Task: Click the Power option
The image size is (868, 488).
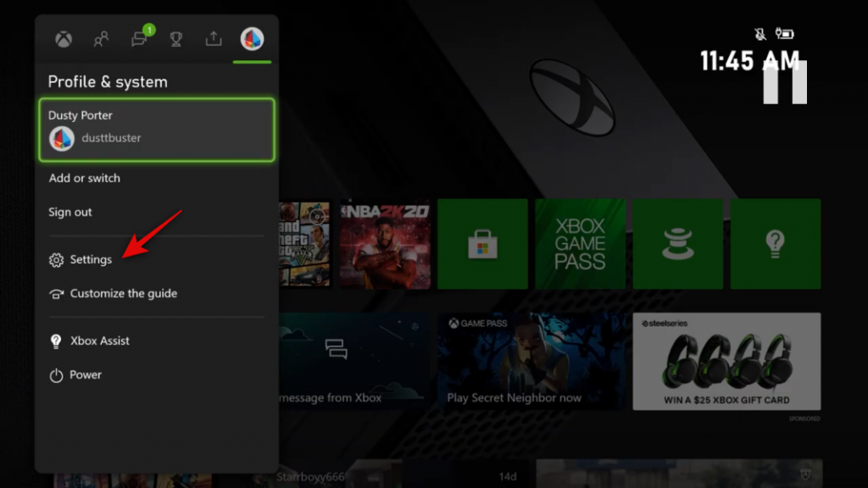Action: [x=84, y=374]
